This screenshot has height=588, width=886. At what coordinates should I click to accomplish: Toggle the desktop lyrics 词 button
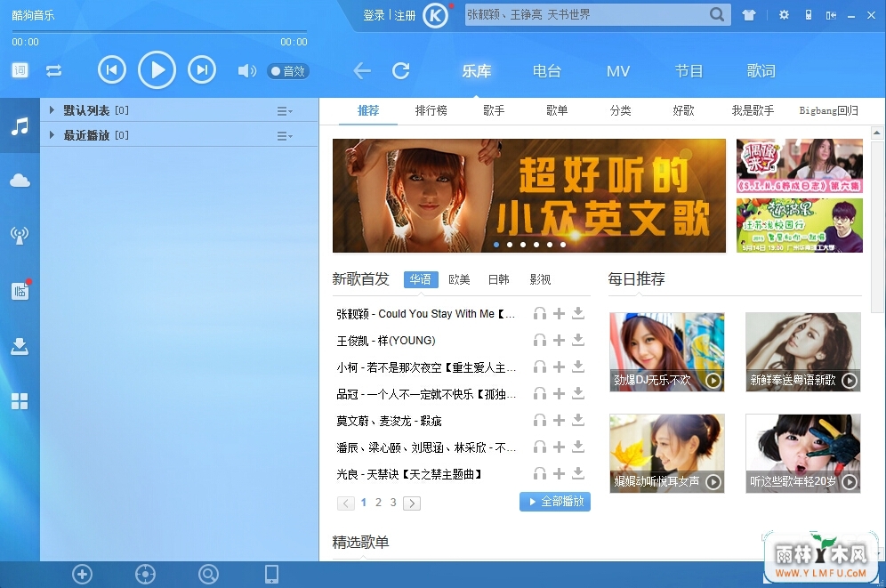[20, 70]
